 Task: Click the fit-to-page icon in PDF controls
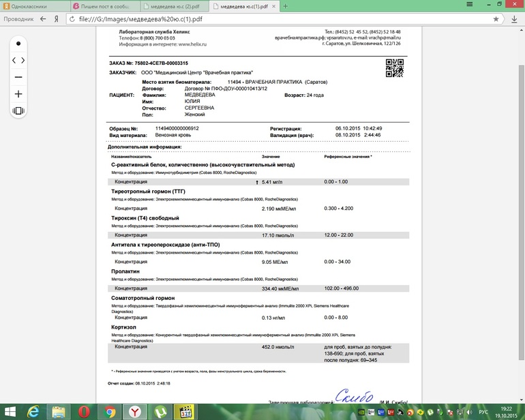[x=18, y=110]
